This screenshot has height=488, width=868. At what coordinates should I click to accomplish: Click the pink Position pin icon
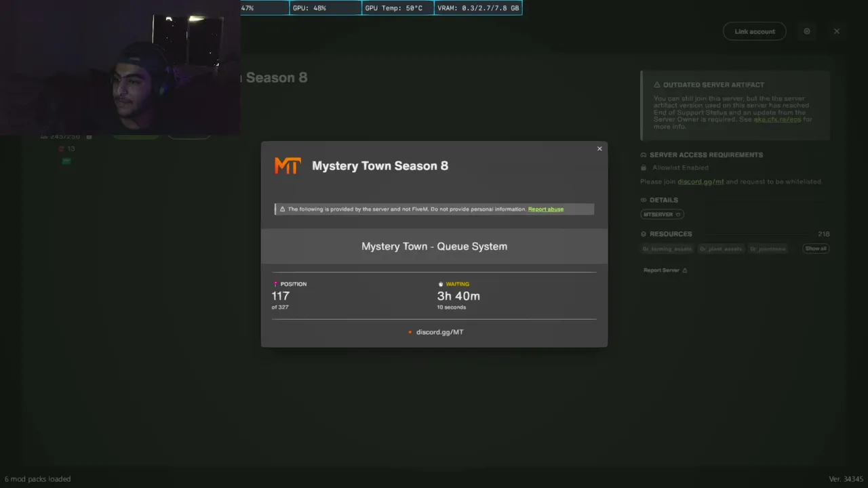pos(275,284)
